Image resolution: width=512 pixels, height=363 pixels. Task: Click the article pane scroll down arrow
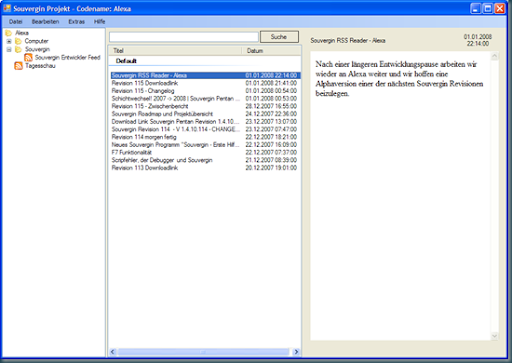point(495,336)
